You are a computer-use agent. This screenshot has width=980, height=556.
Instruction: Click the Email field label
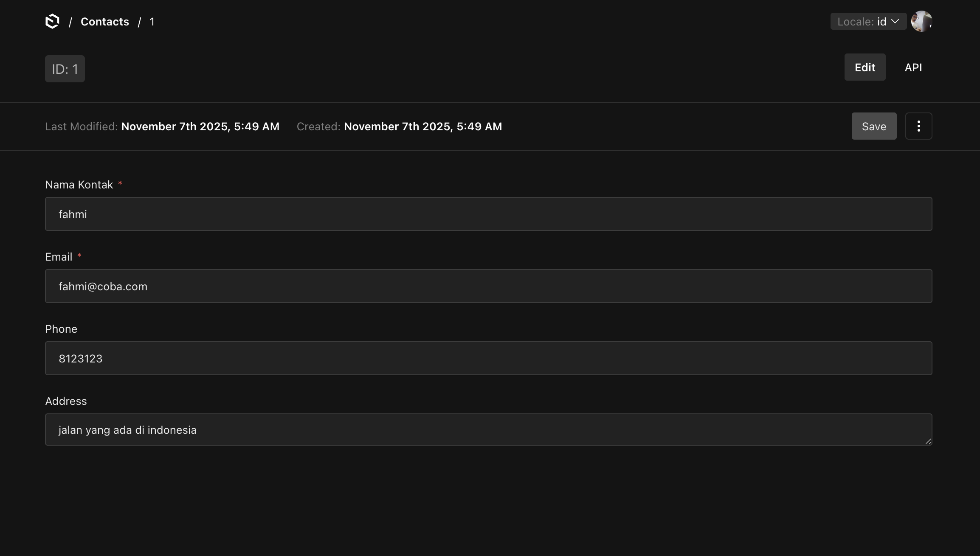(x=59, y=257)
